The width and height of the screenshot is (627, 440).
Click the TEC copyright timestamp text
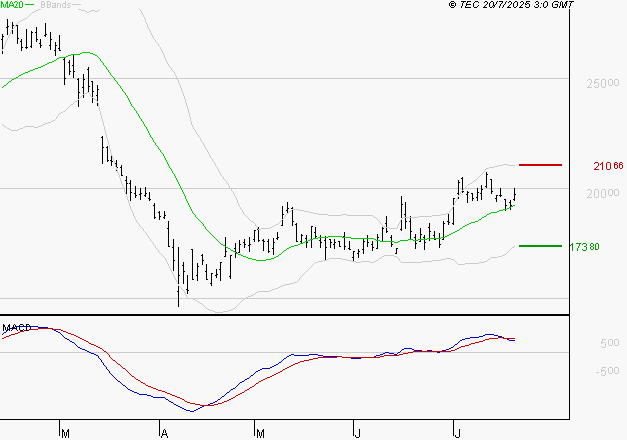pos(511,5)
